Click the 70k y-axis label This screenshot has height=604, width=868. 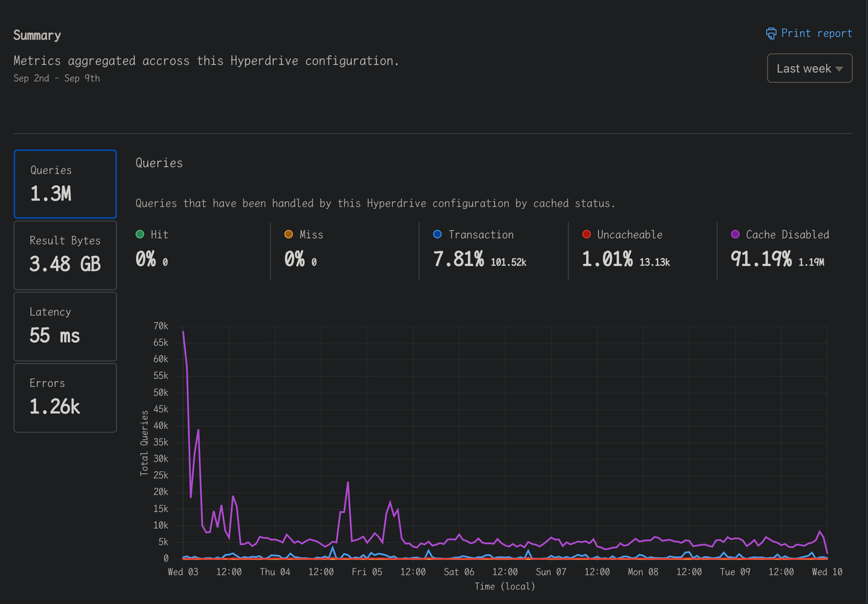pyautogui.click(x=161, y=326)
